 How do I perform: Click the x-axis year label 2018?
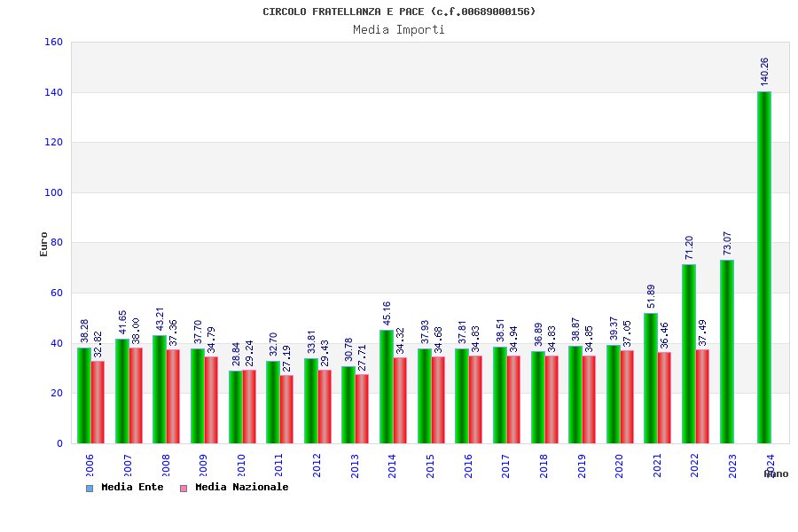pyautogui.click(x=544, y=465)
